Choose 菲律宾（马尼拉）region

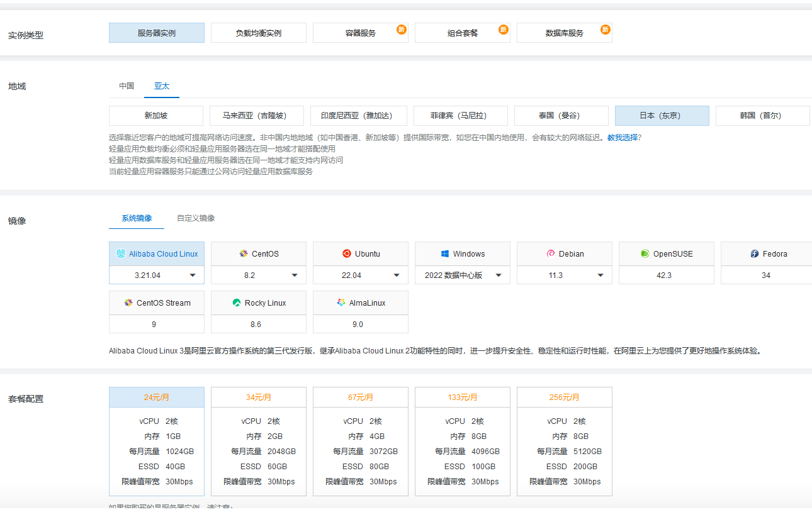point(460,116)
